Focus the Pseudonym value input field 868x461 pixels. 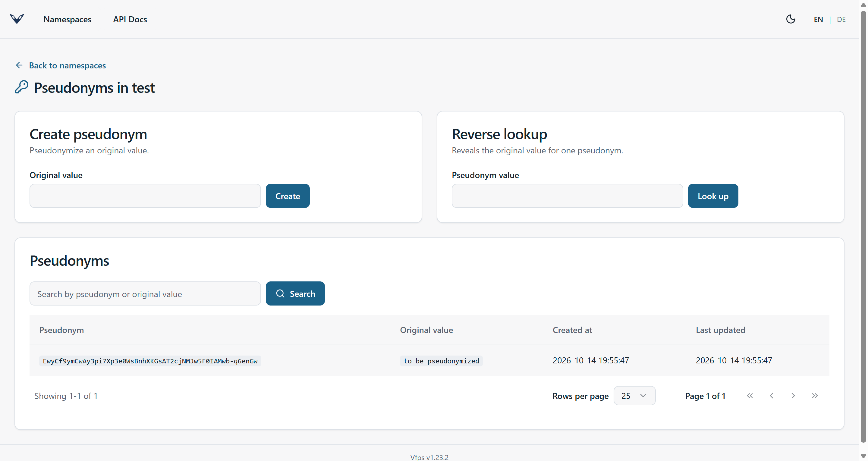[567, 196]
